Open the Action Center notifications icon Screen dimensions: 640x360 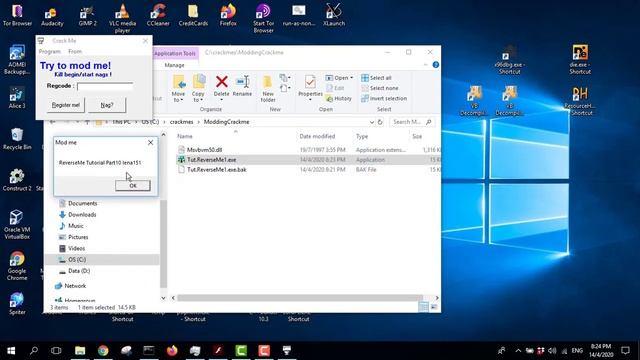pyautogui.click(x=625, y=351)
